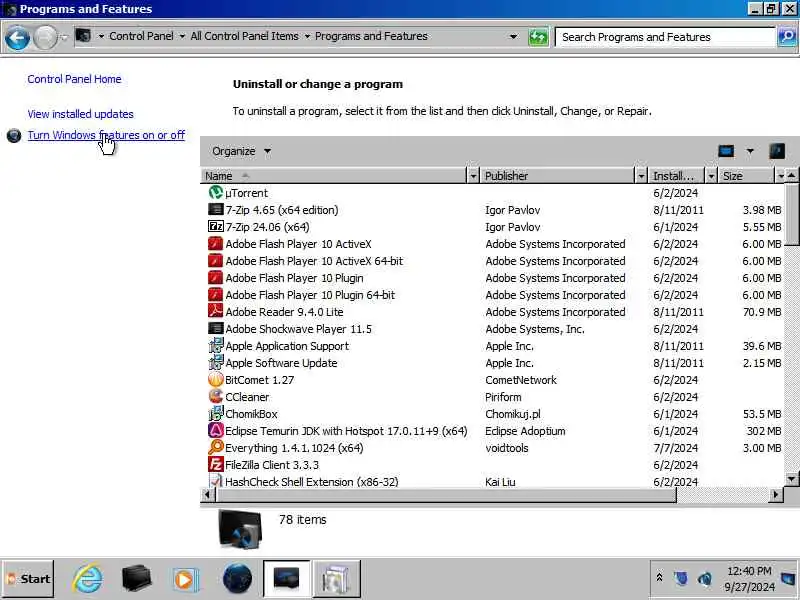
Task: Click the Forward navigation arrow button
Action: tap(45, 38)
